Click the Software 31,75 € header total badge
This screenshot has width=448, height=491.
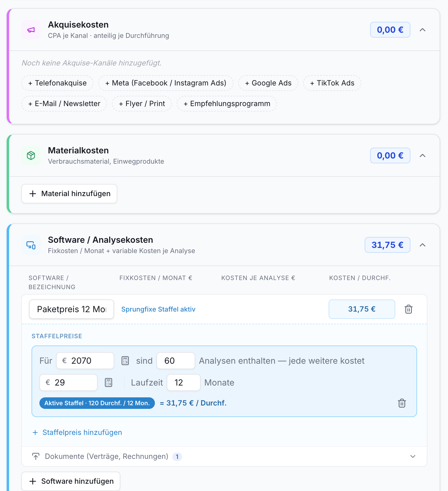pyautogui.click(x=387, y=245)
